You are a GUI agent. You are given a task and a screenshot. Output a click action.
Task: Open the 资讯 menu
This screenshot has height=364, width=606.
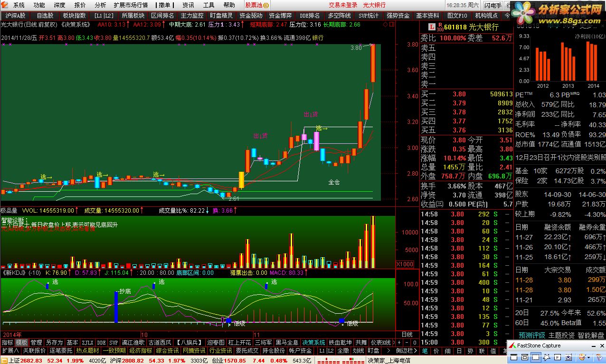(x=188, y=5)
